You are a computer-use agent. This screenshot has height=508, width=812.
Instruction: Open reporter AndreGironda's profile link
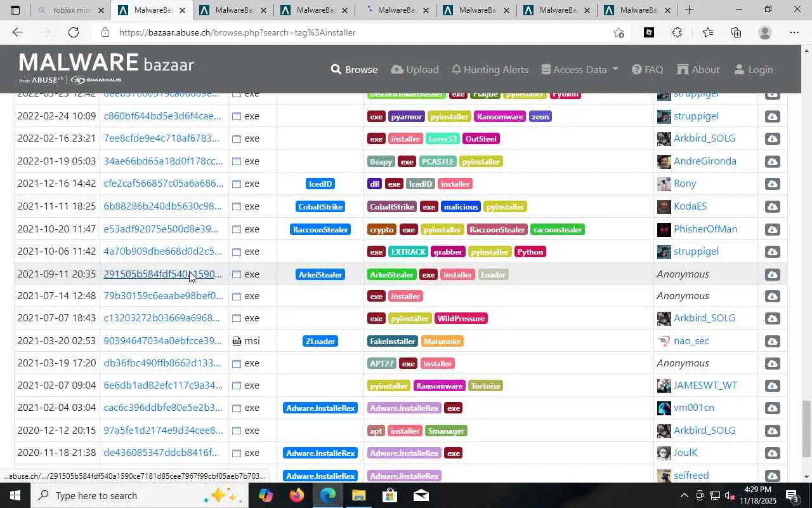click(705, 161)
